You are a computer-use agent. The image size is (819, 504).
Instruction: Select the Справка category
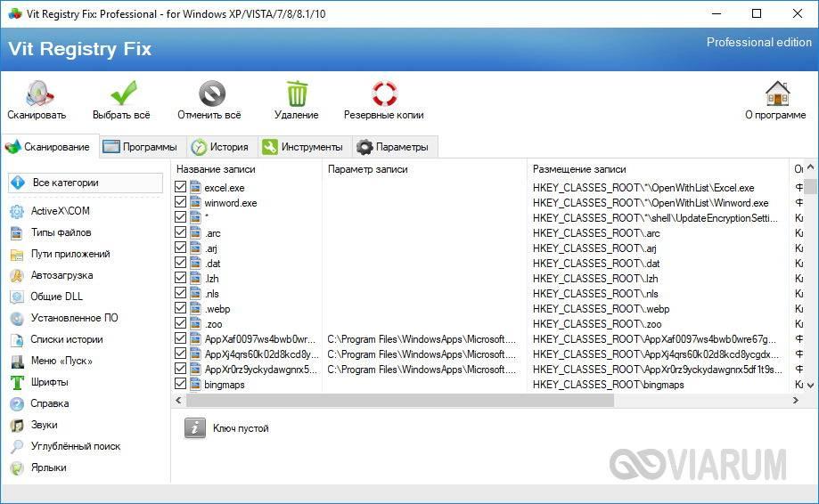[x=40, y=404]
